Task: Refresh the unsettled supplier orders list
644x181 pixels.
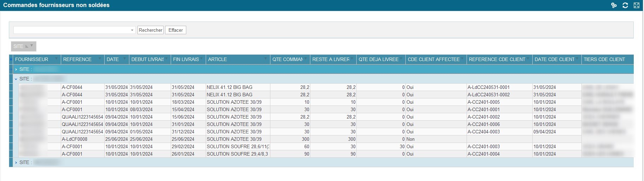Action: click(625, 5)
